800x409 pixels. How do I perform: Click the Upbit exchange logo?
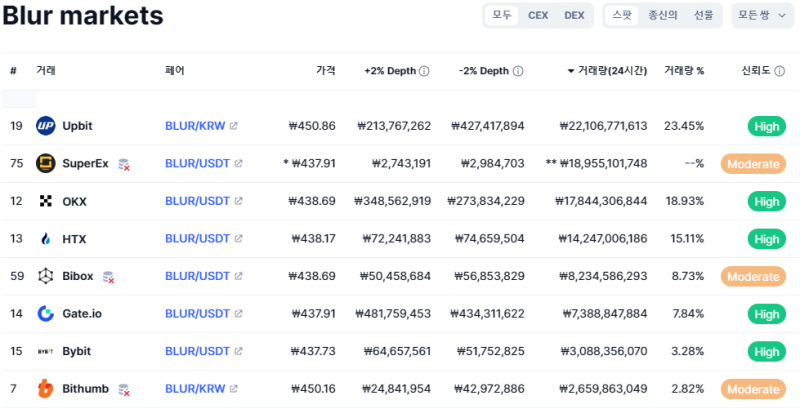[45, 126]
